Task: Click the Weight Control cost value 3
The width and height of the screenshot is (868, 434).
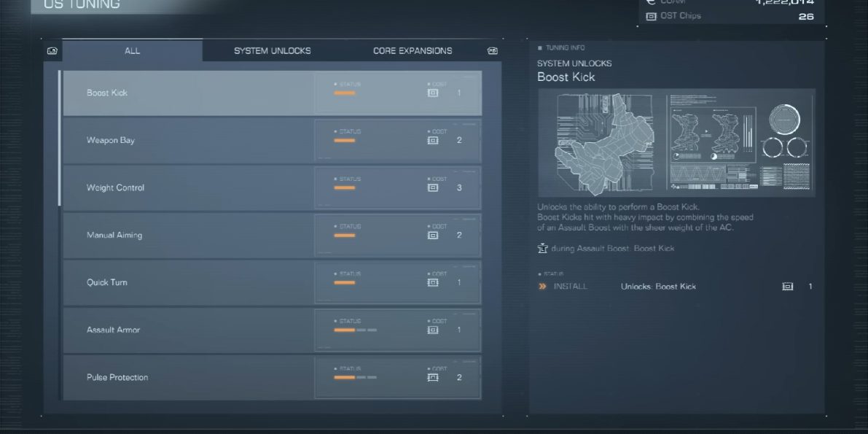Action: click(459, 188)
